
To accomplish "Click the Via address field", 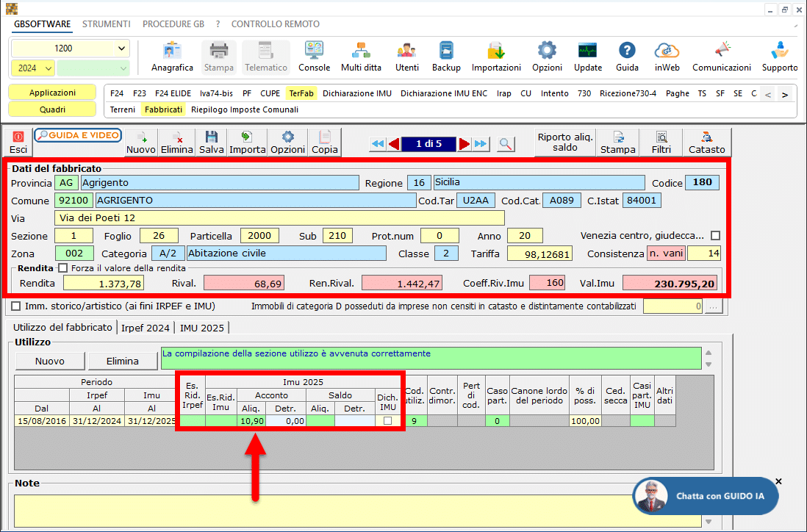I will click(279, 218).
